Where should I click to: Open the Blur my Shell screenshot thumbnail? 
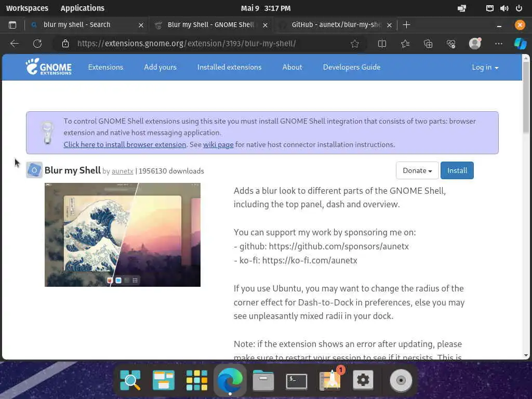coord(123,235)
